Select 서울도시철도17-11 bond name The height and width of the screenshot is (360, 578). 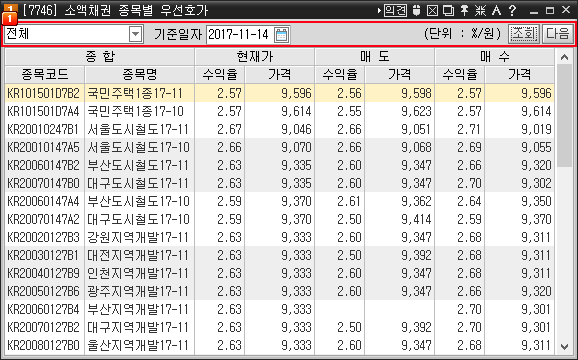point(138,129)
